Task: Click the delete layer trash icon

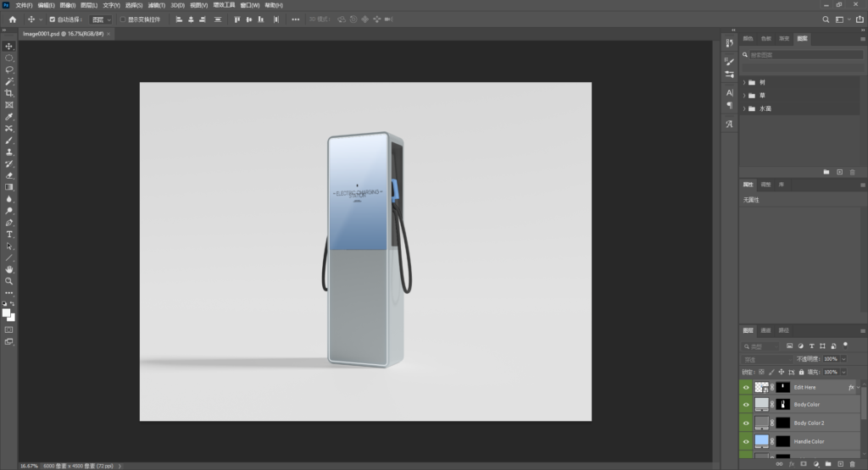Action: click(852, 464)
